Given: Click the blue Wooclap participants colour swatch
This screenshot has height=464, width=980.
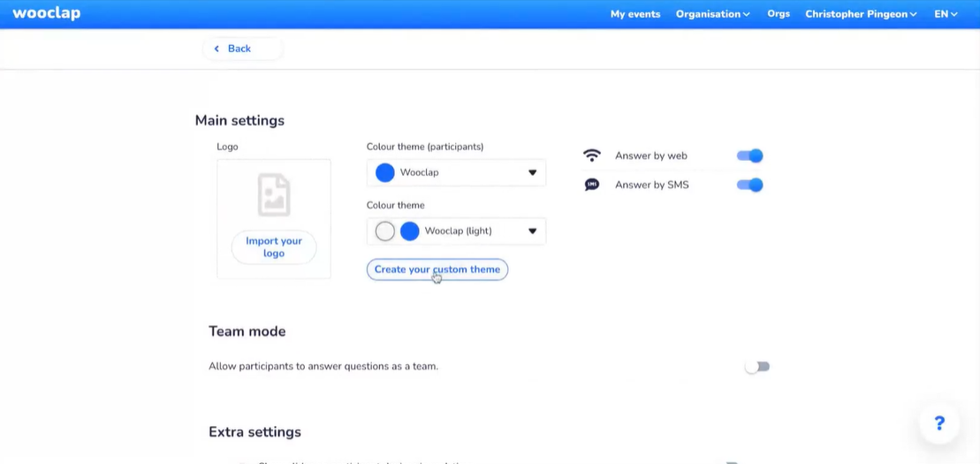Looking at the screenshot, I should [385, 172].
